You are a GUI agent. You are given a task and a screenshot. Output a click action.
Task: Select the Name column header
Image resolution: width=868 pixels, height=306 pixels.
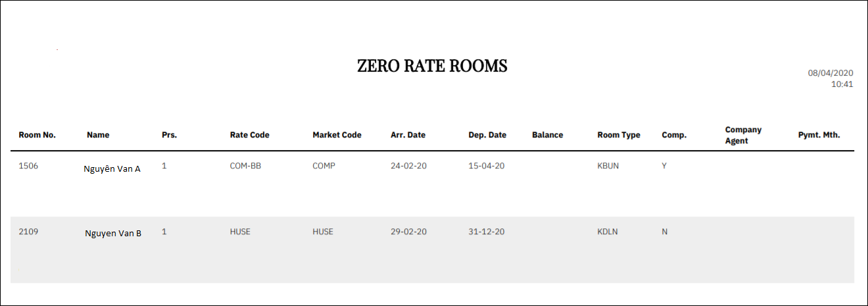point(98,135)
